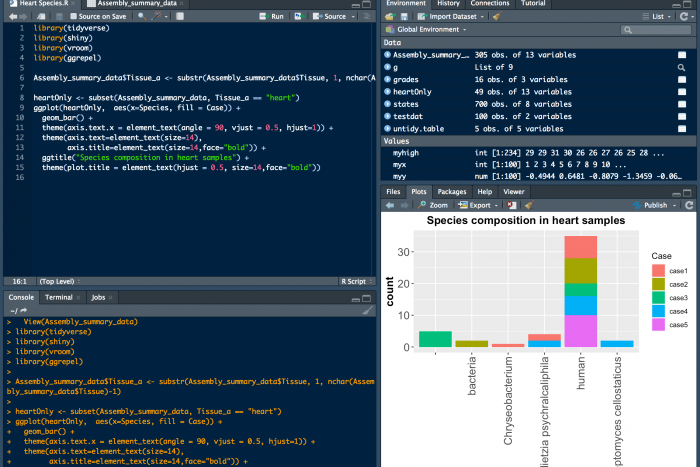Expand the Global Environment dropdown
The width and height of the screenshot is (700, 467).
click(432, 31)
